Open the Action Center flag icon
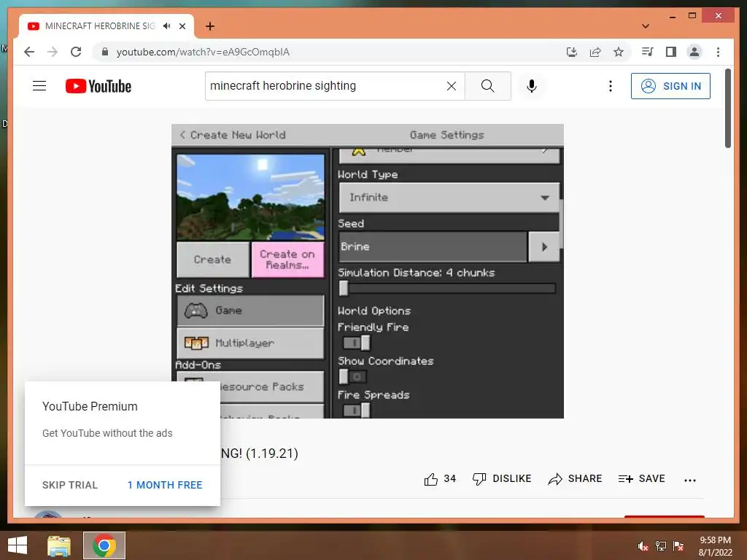 678,546
